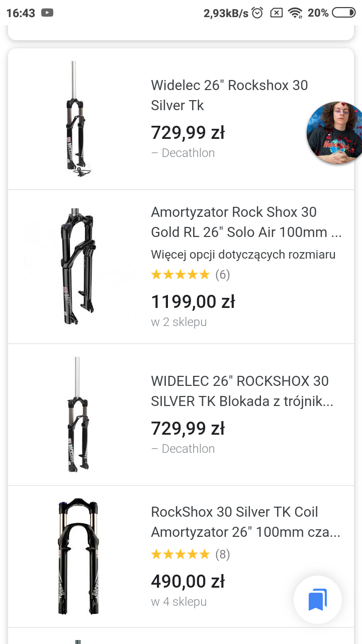Tap the YouTube icon in status bar
Screen dimensions: 362x644
click(x=47, y=13)
